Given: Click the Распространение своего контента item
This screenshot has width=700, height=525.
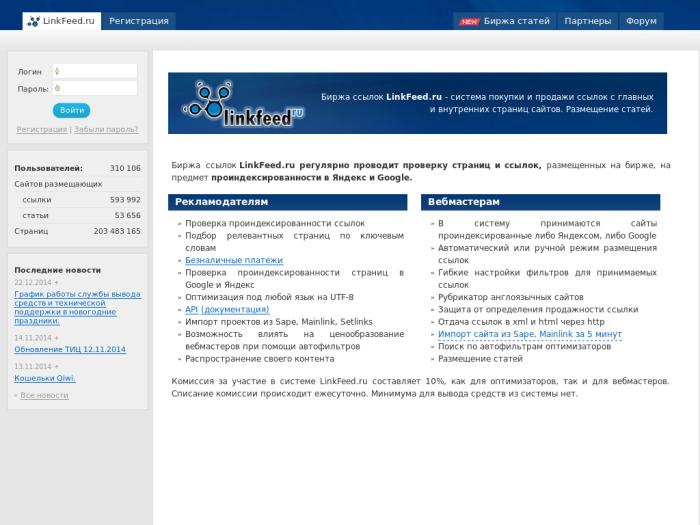Looking at the screenshot, I should coord(259,358).
